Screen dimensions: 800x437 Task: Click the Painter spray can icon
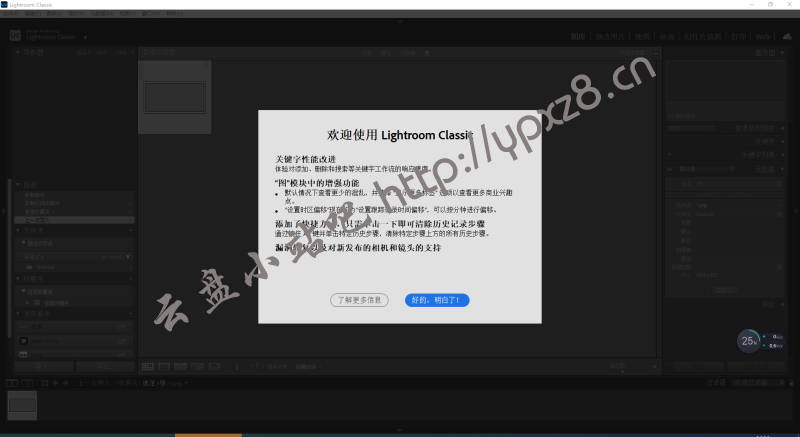point(236,367)
